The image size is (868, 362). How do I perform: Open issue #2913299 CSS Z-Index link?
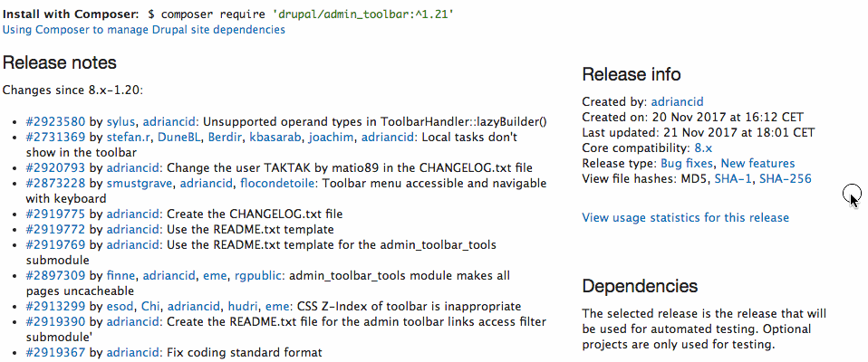pyautogui.click(x=55, y=307)
